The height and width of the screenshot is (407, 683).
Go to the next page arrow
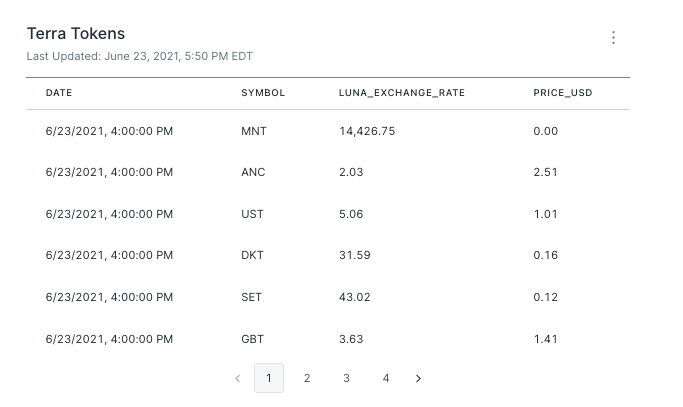pyautogui.click(x=418, y=378)
